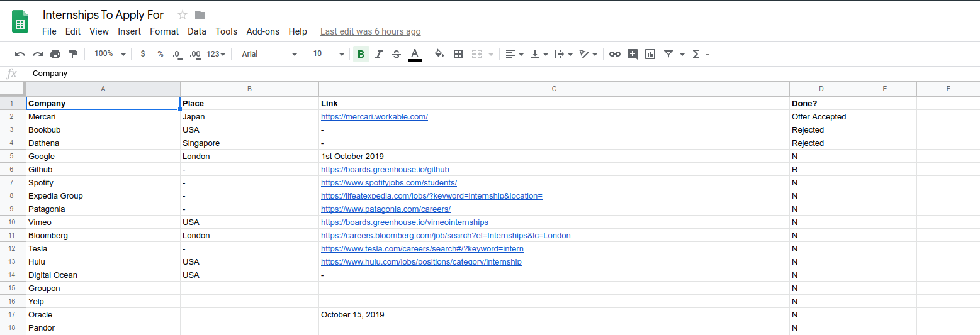The width and height of the screenshot is (980, 335).
Task: Click the Google Sheets home icon
Action: pos(21,22)
